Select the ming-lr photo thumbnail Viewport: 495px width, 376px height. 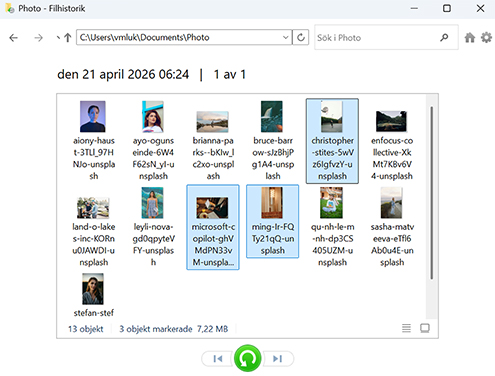(x=272, y=203)
